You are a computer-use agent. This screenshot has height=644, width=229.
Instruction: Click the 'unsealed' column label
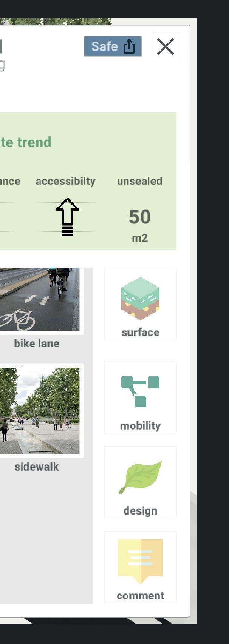[139, 181]
